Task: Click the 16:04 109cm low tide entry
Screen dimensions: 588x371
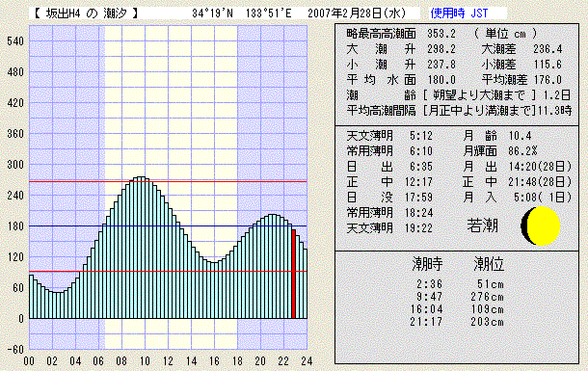Action: [x=457, y=309]
